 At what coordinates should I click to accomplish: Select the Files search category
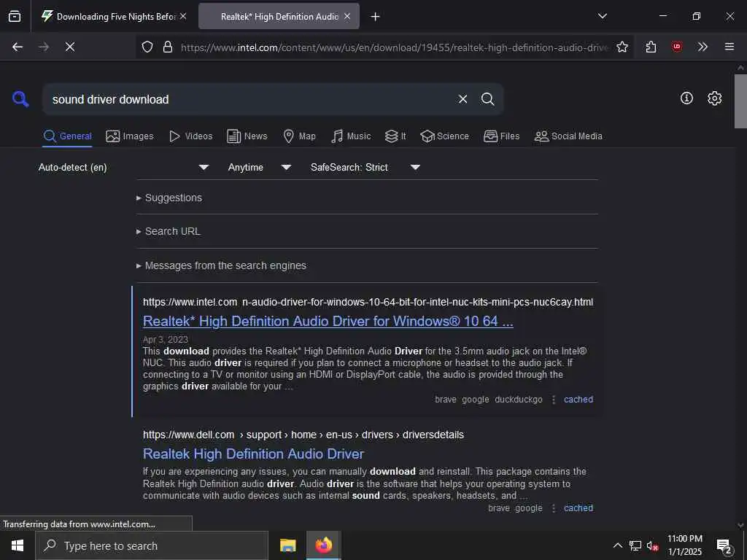501,136
